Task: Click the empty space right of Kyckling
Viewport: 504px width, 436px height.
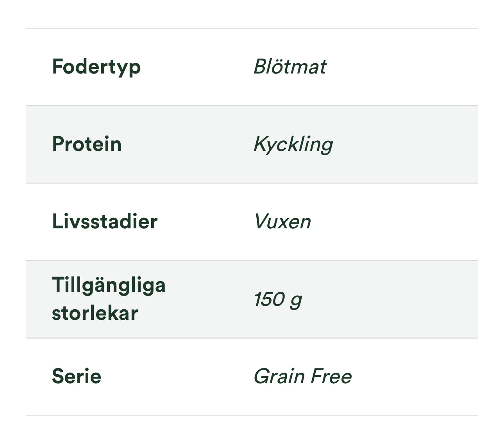Action: tap(402, 144)
